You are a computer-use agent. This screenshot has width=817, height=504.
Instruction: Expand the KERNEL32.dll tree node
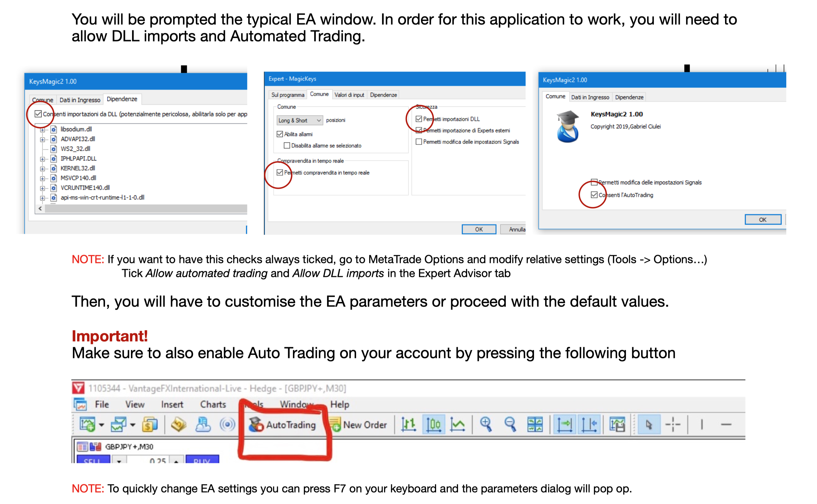(x=42, y=169)
